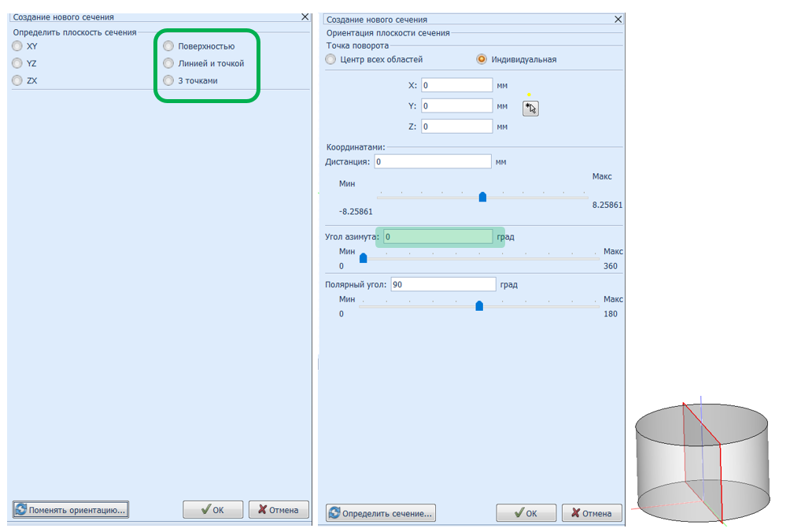Click the Угол азимута input field
790x532 pixels.
click(x=437, y=237)
